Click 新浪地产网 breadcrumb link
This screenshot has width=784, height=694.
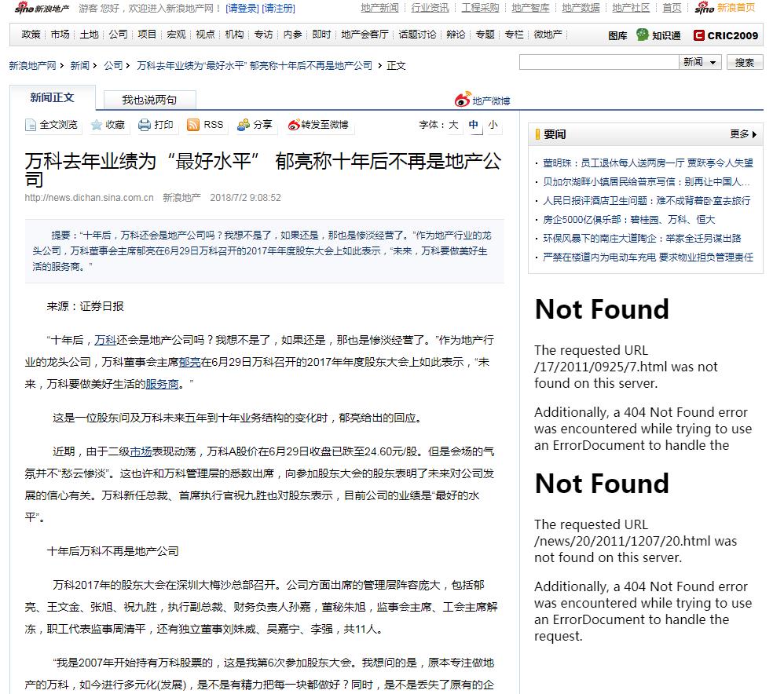coord(32,65)
